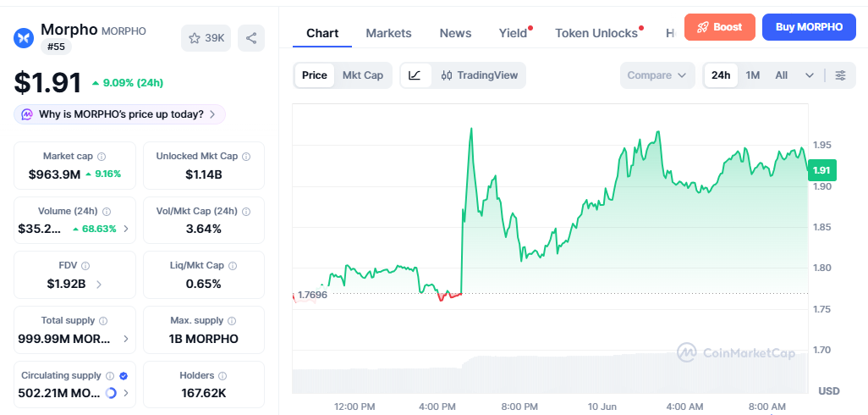868x415 pixels.
Task: Switch to the News tab
Action: (455, 33)
